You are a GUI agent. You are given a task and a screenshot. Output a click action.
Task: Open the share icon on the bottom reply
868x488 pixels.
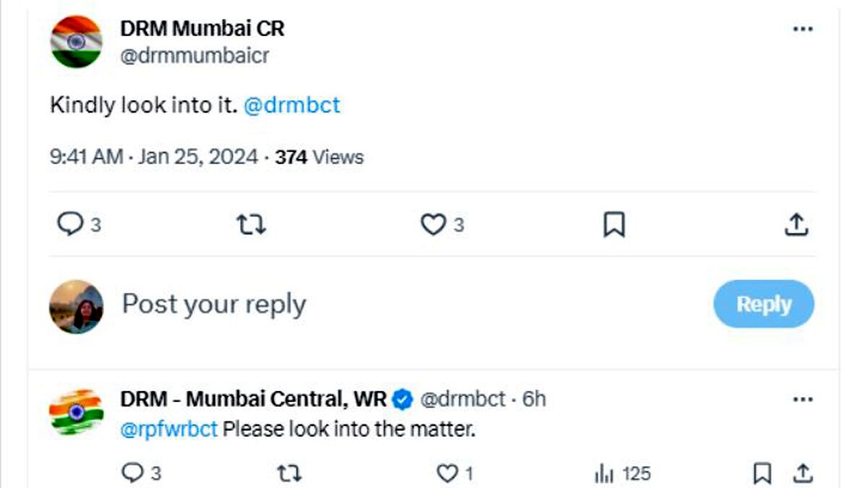[804, 473]
